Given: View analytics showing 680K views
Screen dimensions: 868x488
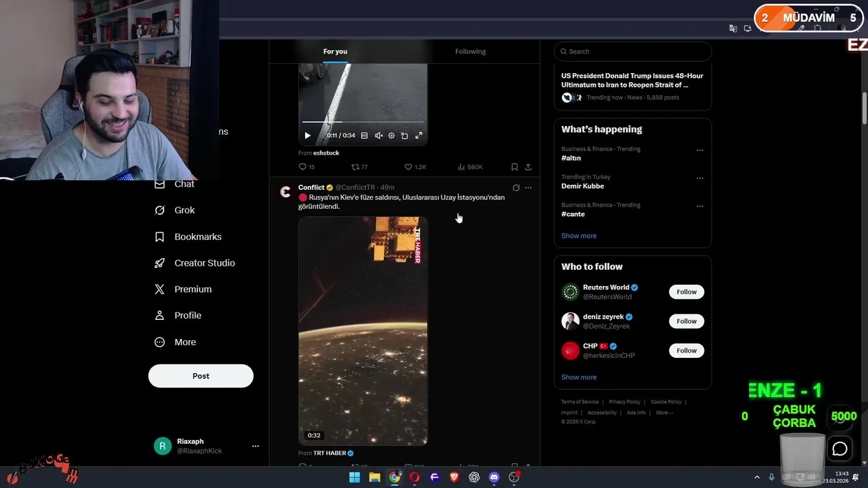Looking at the screenshot, I should [470, 167].
